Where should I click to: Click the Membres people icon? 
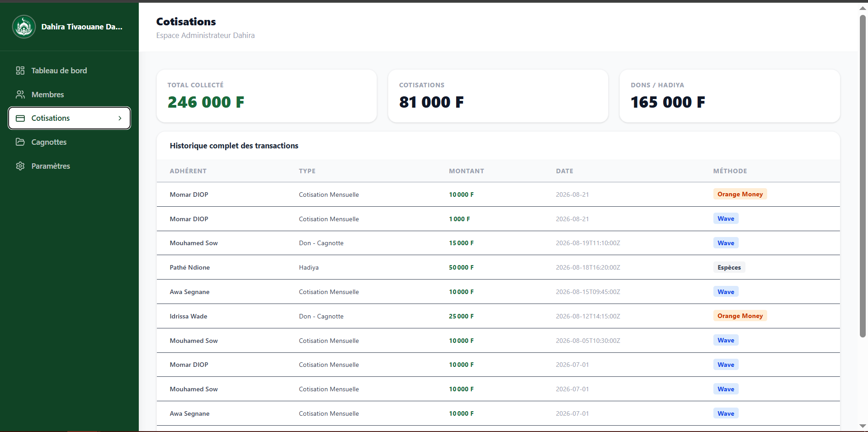point(20,95)
